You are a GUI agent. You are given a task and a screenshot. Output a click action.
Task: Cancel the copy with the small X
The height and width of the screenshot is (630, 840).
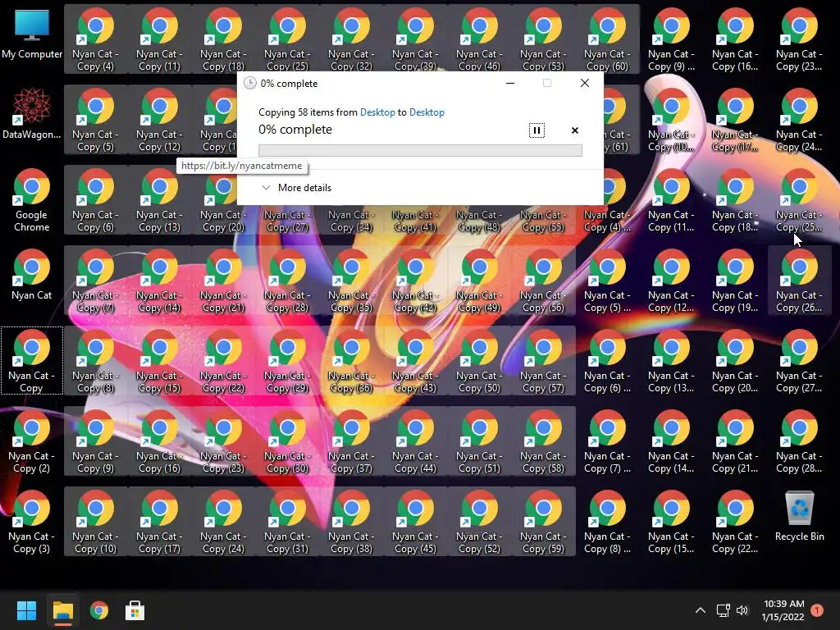[x=575, y=130]
